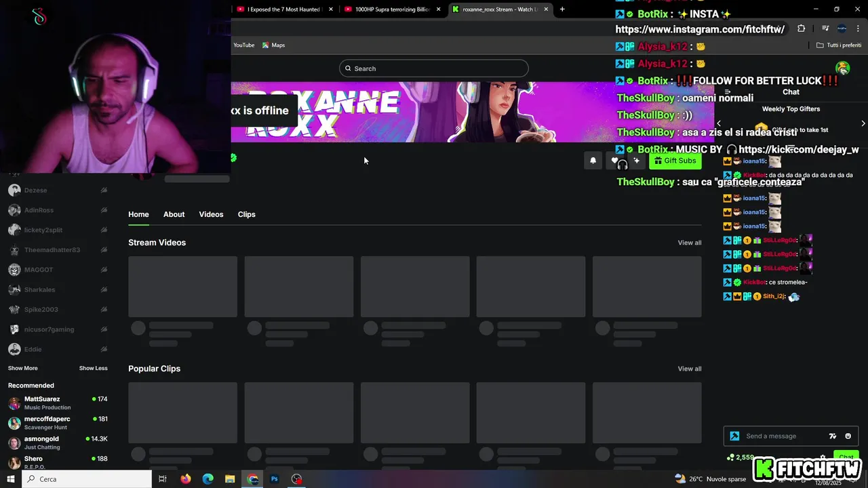Viewport: 868px width, 488px height.
Task: View all Stream Videos
Action: (x=690, y=243)
